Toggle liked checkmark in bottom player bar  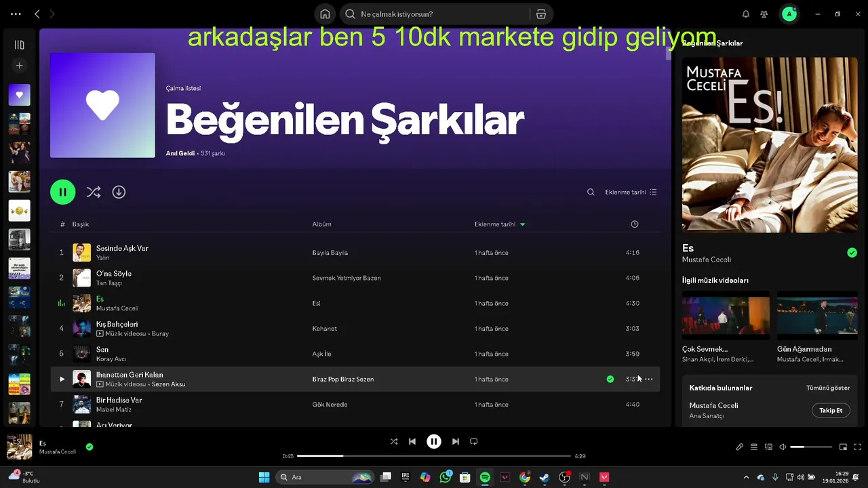[90, 447]
